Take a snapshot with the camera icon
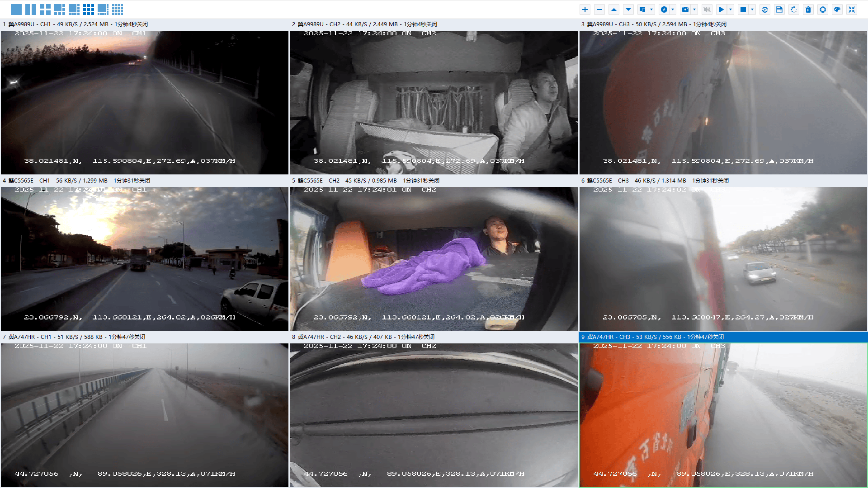868x488 pixels. coord(685,9)
